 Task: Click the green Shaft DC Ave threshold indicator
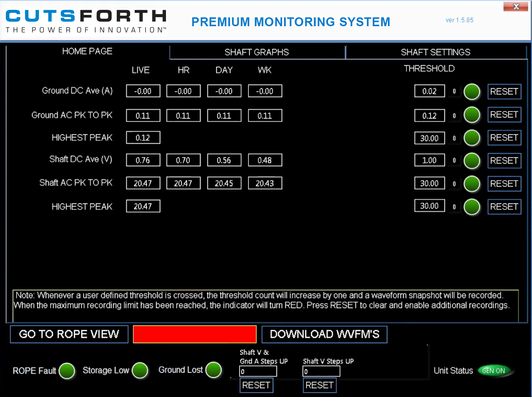tap(472, 161)
